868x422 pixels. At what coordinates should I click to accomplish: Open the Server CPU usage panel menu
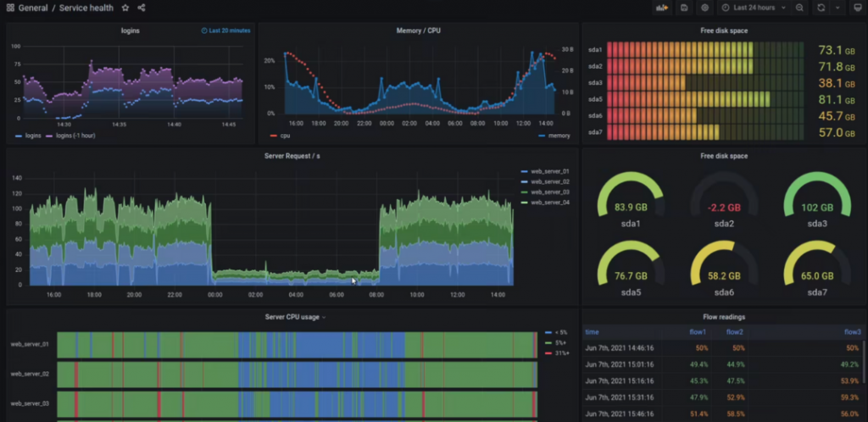296,317
